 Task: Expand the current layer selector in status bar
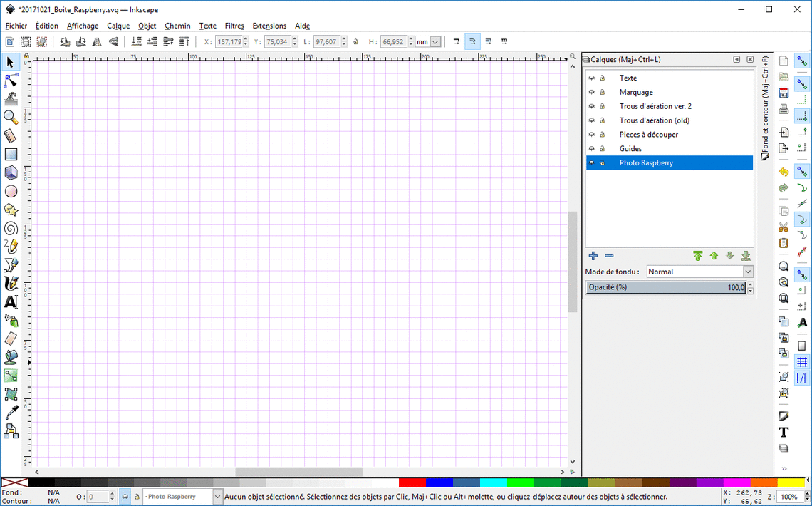click(217, 497)
